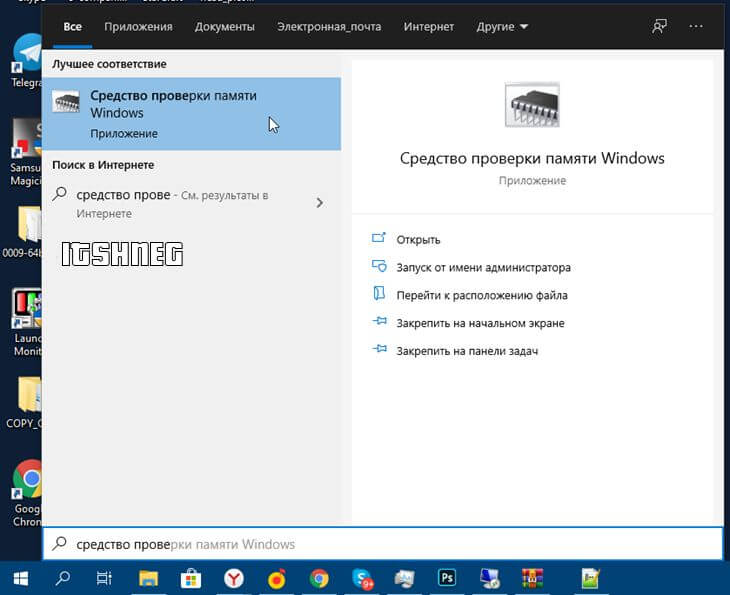Select the "0009-64b" desktop folder

click(x=22, y=232)
